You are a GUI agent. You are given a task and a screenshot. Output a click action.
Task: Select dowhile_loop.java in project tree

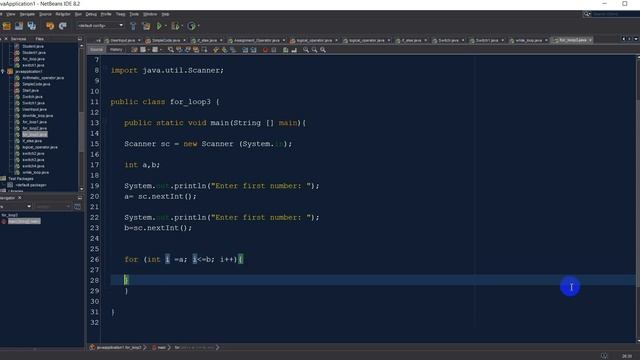[38, 116]
